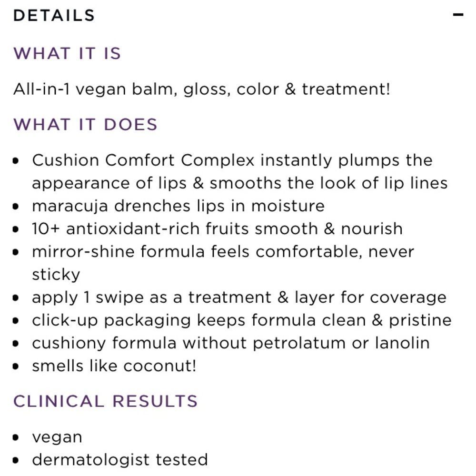Image resolution: width=476 pixels, height=476 pixels.
Task: Click the smells like coconut bullet
Action: click(114, 366)
